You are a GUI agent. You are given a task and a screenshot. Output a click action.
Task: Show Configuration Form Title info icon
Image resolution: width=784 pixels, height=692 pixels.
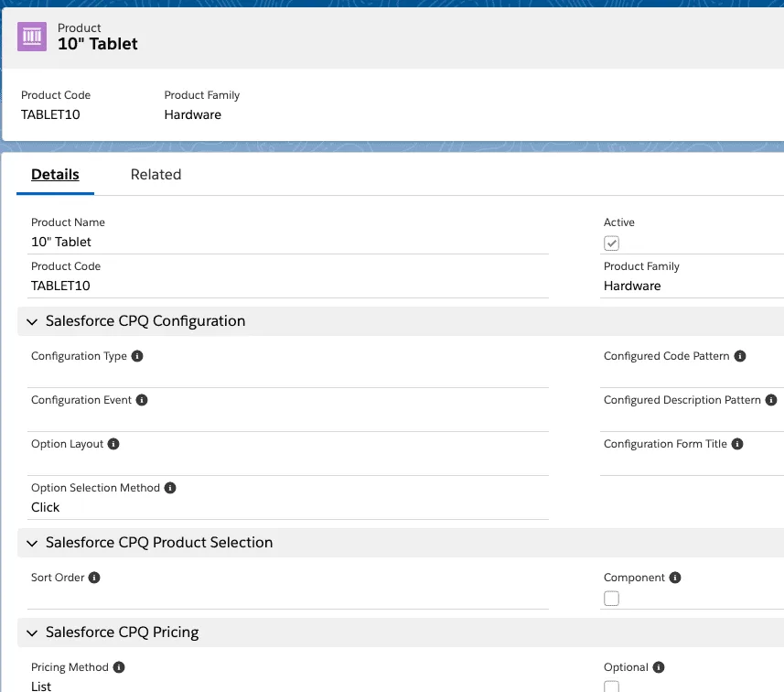(737, 444)
